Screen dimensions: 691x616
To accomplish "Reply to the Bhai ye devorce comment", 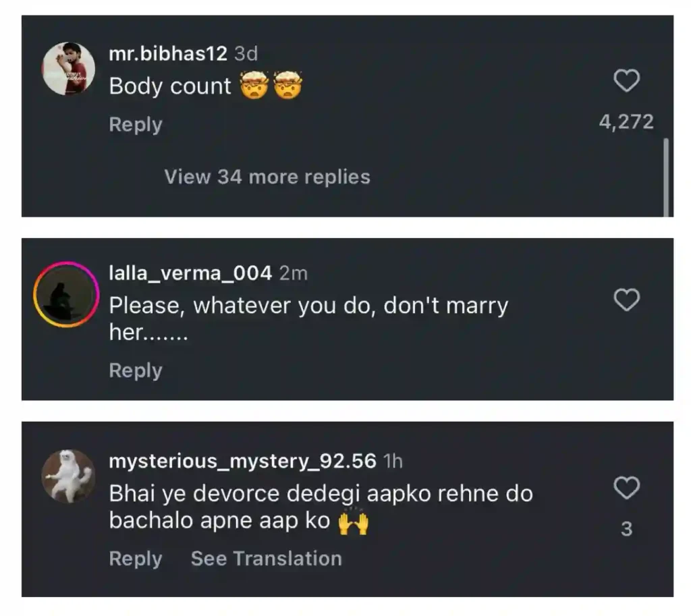I will click(136, 559).
